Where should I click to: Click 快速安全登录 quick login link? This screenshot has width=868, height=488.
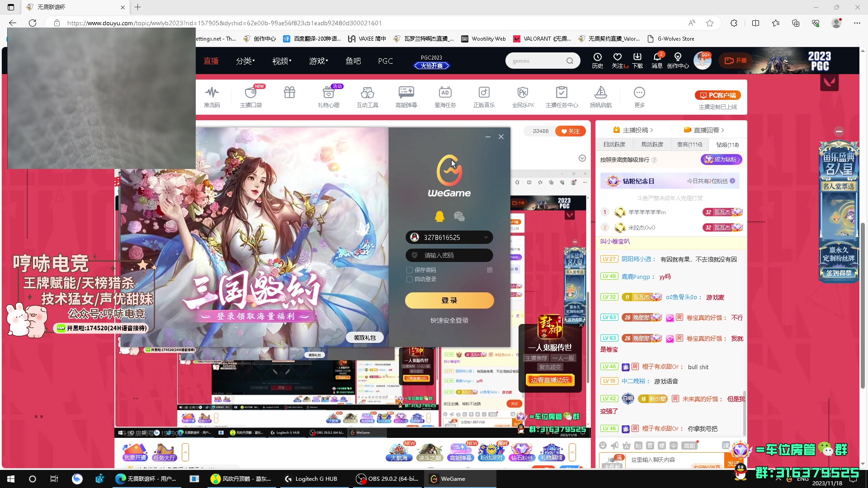(x=449, y=320)
